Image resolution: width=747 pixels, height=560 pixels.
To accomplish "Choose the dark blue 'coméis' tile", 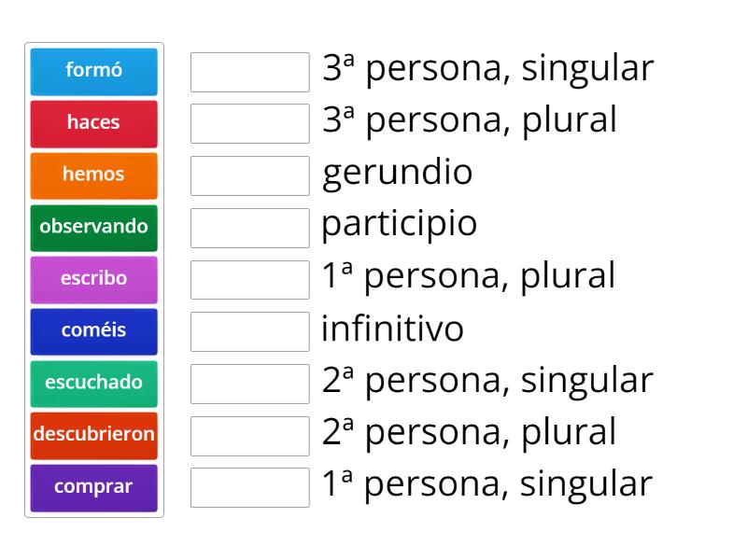I will (93, 330).
